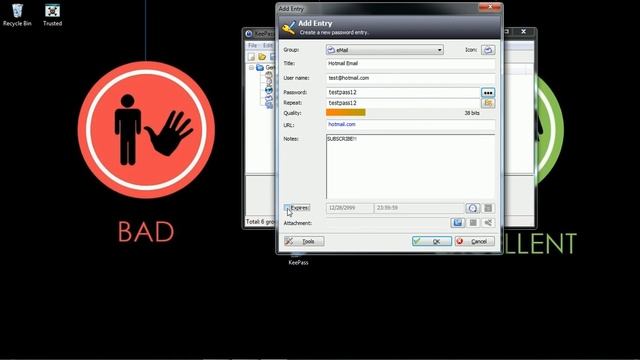Click the URL field with hotmail.com

tap(411, 124)
